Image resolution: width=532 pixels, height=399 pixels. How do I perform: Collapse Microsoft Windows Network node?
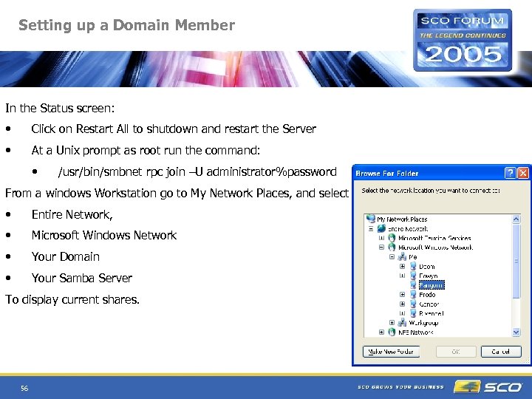381,248
